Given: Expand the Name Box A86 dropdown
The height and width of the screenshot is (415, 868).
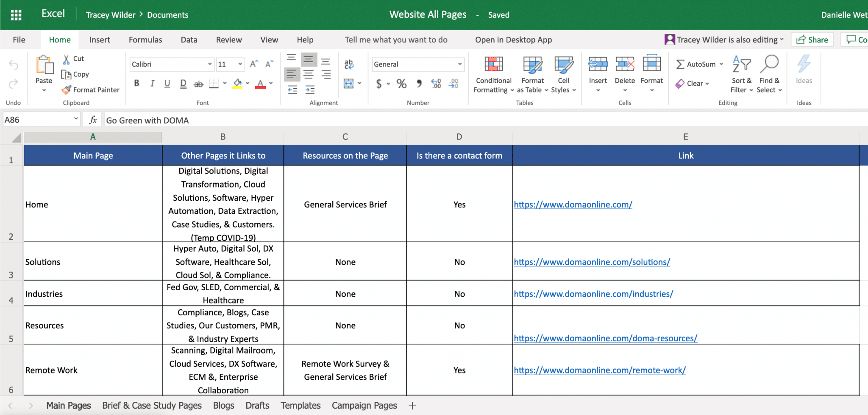Looking at the screenshot, I should (76, 119).
